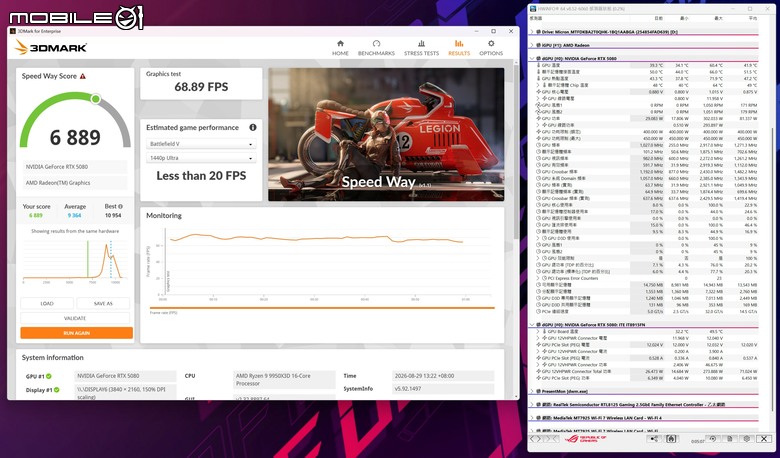Click the SystemInfo version v5.92.1497 field

pyautogui.click(x=443, y=389)
